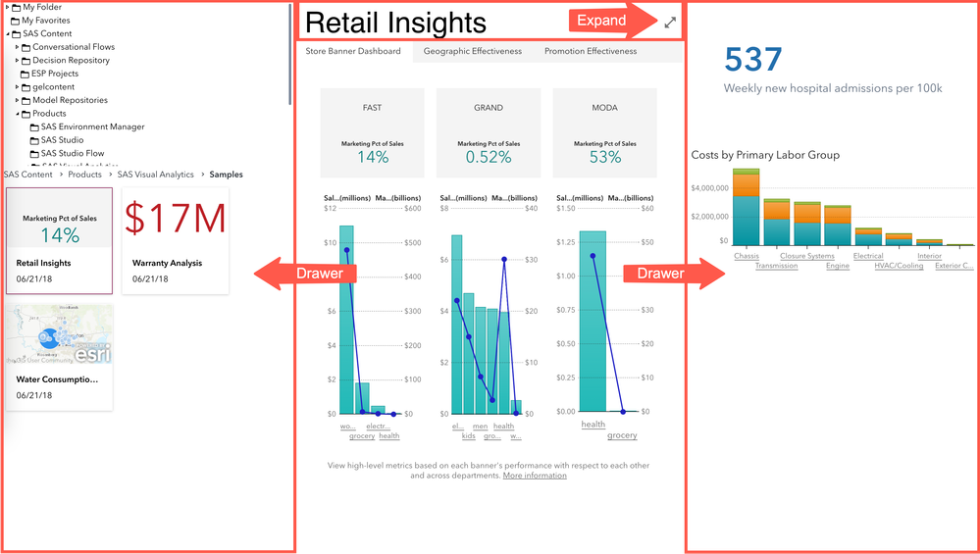Expand the Decision Repository node
980x554 pixels.
(x=17, y=61)
